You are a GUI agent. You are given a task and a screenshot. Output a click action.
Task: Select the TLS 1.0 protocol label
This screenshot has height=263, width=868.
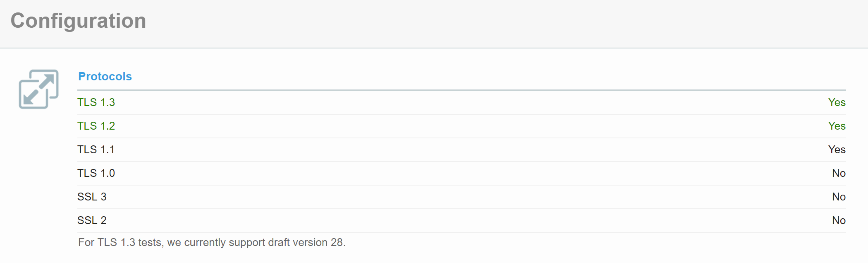pyautogui.click(x=96, y=173)
